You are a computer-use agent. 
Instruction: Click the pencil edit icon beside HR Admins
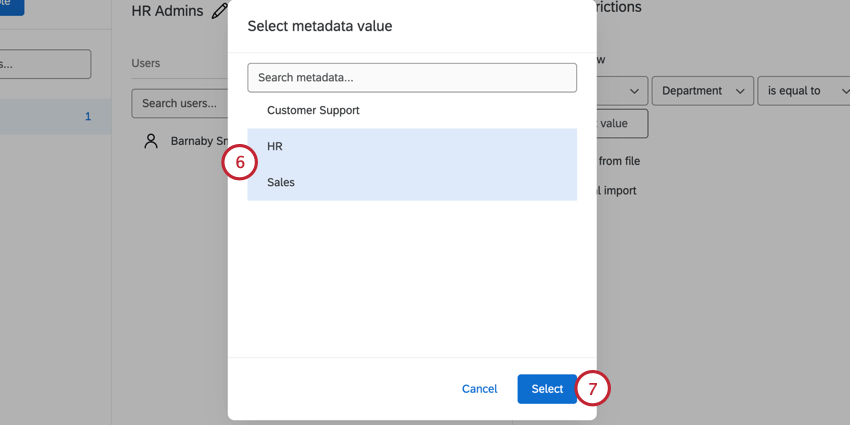219,12
